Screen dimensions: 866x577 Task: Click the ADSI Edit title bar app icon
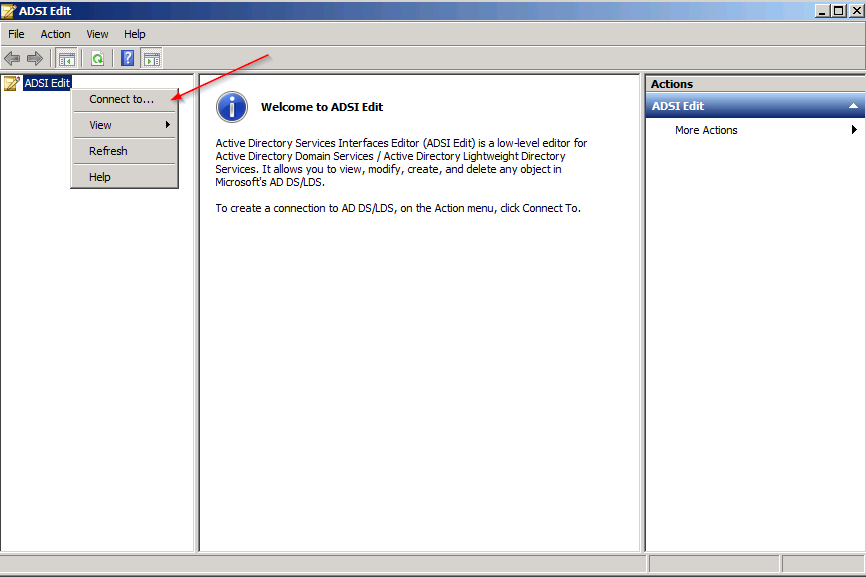[x=8, y=10]
